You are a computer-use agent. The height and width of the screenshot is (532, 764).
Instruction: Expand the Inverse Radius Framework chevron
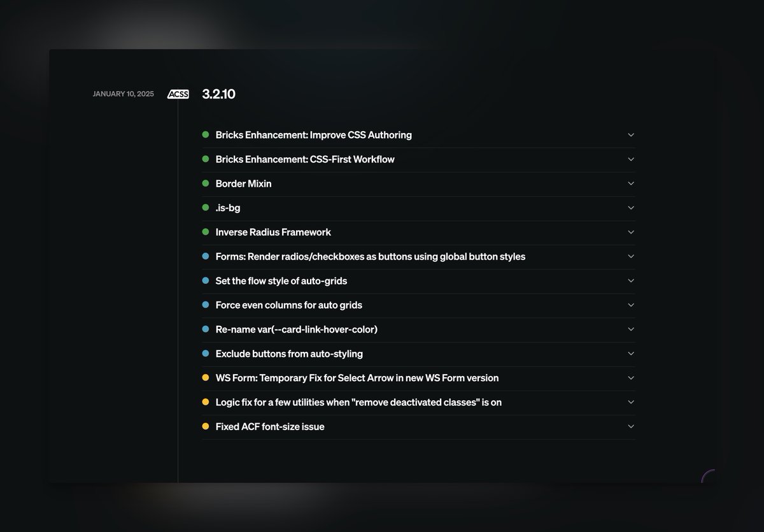point(631,232)
